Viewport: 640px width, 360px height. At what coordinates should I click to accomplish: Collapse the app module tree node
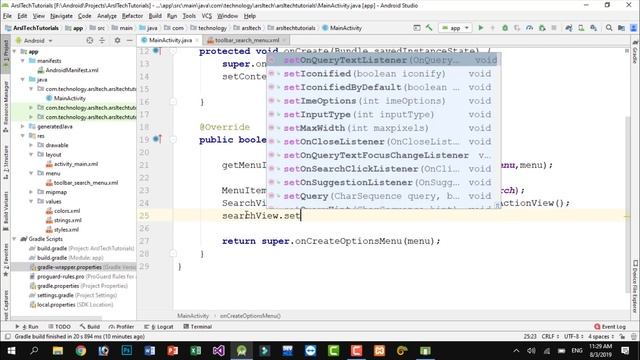pos(15,51)
